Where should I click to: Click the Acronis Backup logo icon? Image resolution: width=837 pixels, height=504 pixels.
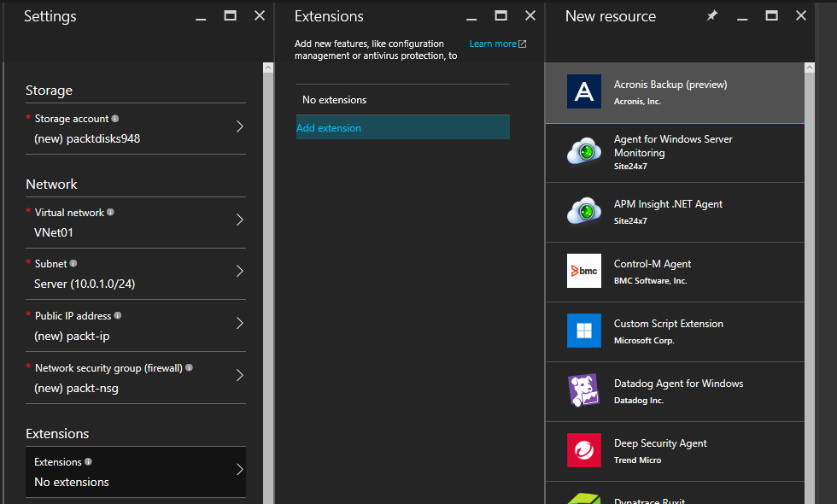(584, 91)
